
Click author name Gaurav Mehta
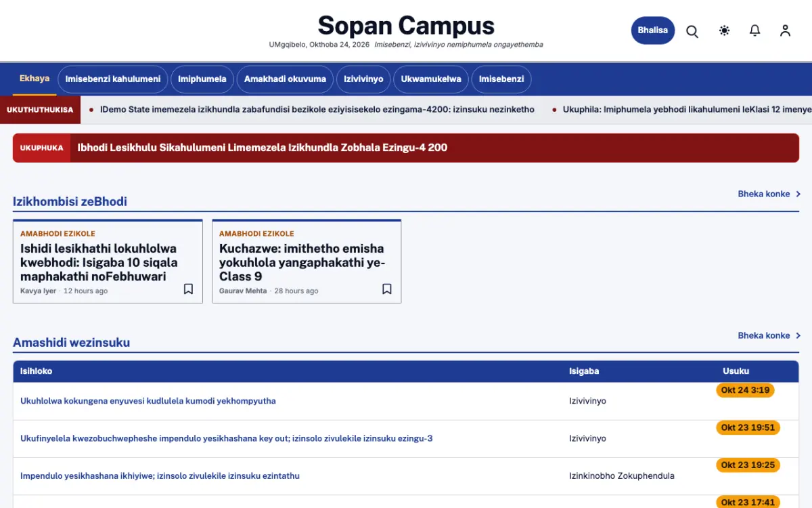243,291
